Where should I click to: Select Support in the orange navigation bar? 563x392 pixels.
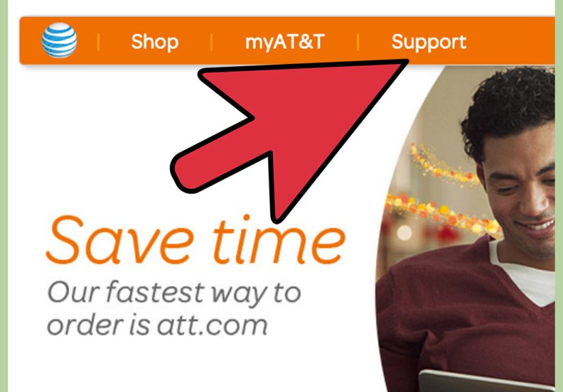pyautogui.click(x=429, y=42)
